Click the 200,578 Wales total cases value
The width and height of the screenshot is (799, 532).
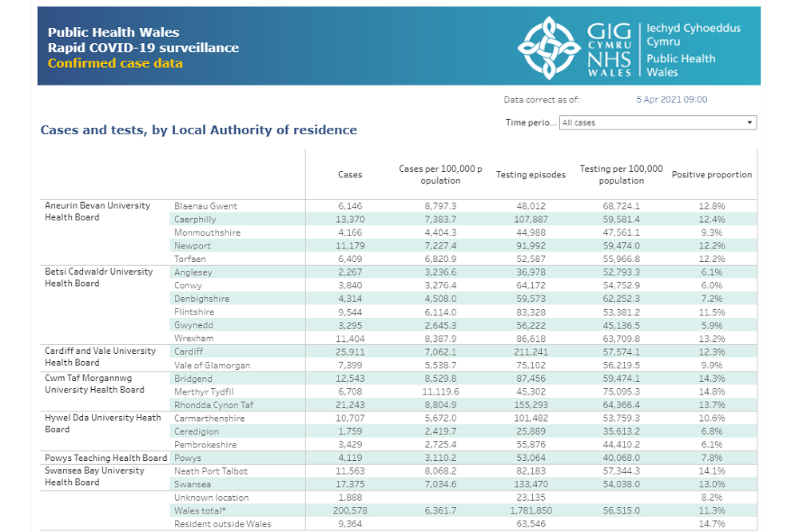[350, 511]
